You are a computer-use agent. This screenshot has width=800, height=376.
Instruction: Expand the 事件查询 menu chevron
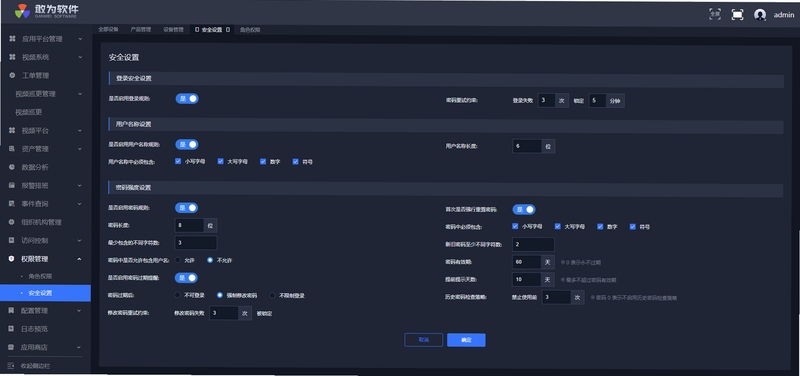coord(80,204)
